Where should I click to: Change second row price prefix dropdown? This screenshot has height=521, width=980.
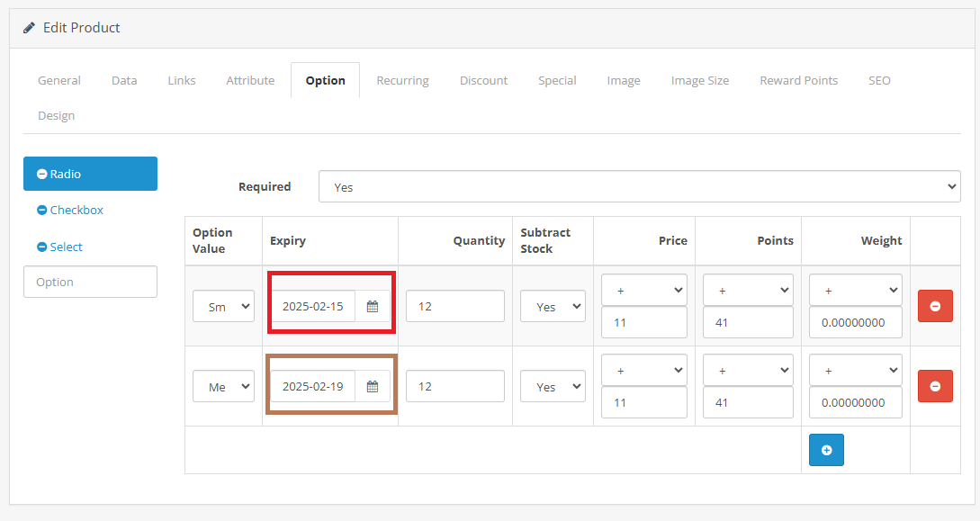click(643, 370)
